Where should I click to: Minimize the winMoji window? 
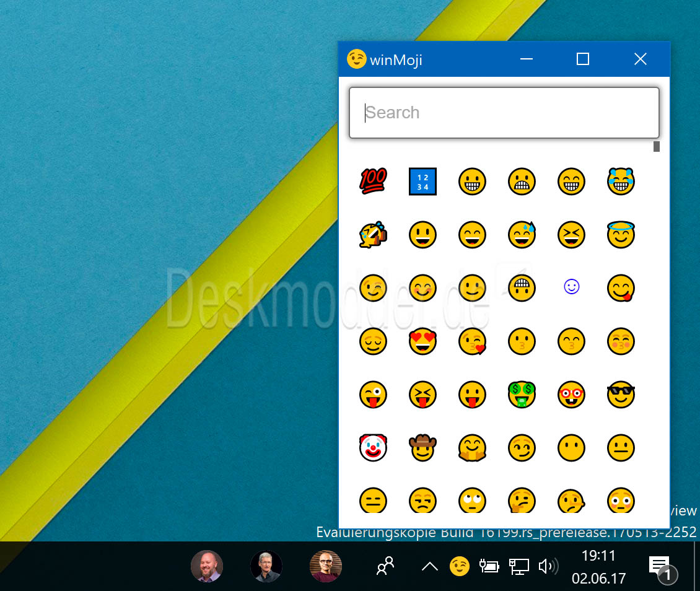tap(527, 59)
